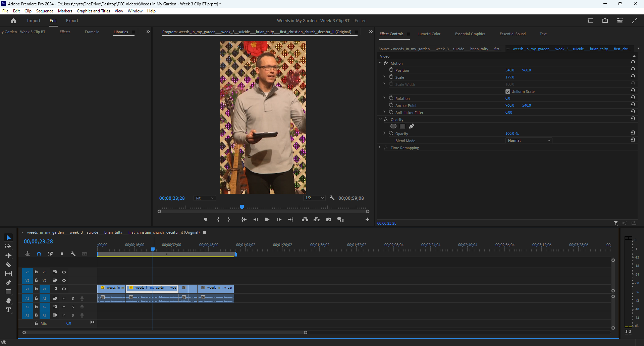Select the Razor tool in the timeline toolbar

pyautogui.click(x=8, y=265)
